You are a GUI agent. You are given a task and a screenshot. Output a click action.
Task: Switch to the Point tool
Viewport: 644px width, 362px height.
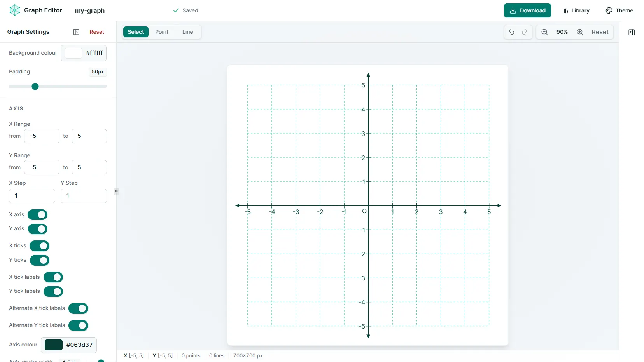click(162, 32)
